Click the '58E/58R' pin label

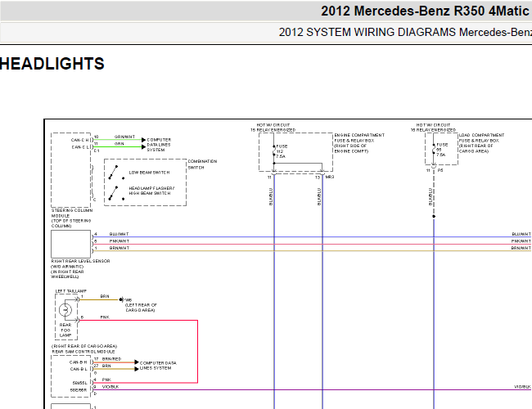pyautogui.click(x=79, y=390)
